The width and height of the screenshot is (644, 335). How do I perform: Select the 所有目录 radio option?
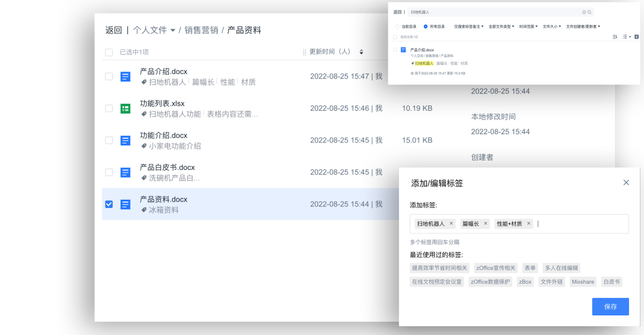[426, 26]
